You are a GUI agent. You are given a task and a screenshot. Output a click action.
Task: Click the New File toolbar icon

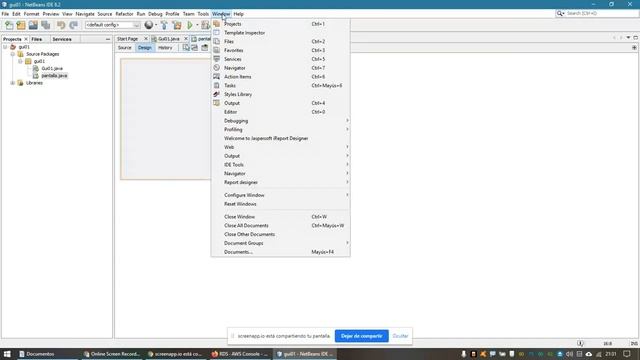(x=9, y=25)
